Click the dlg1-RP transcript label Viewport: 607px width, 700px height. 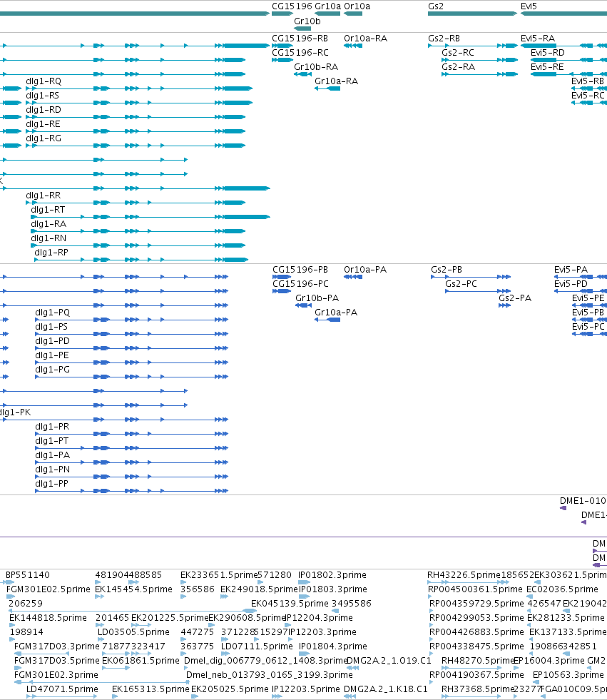(x=51, y=253)
